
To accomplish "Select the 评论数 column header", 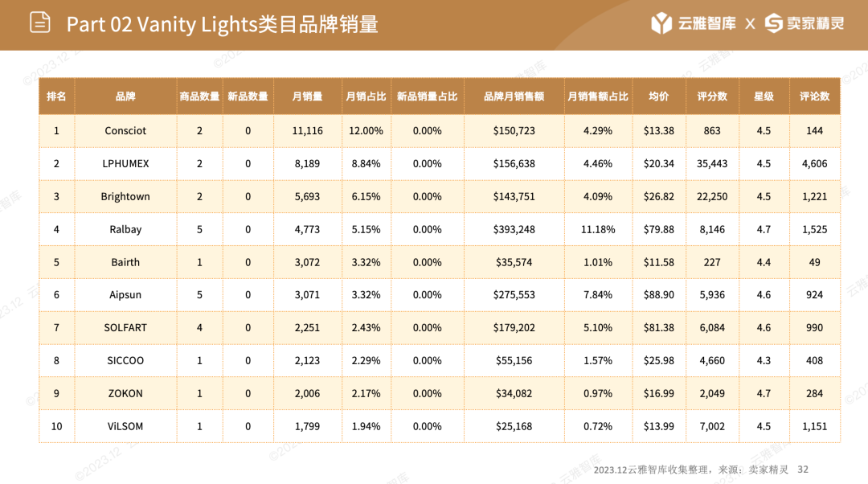I will [814, 96].
